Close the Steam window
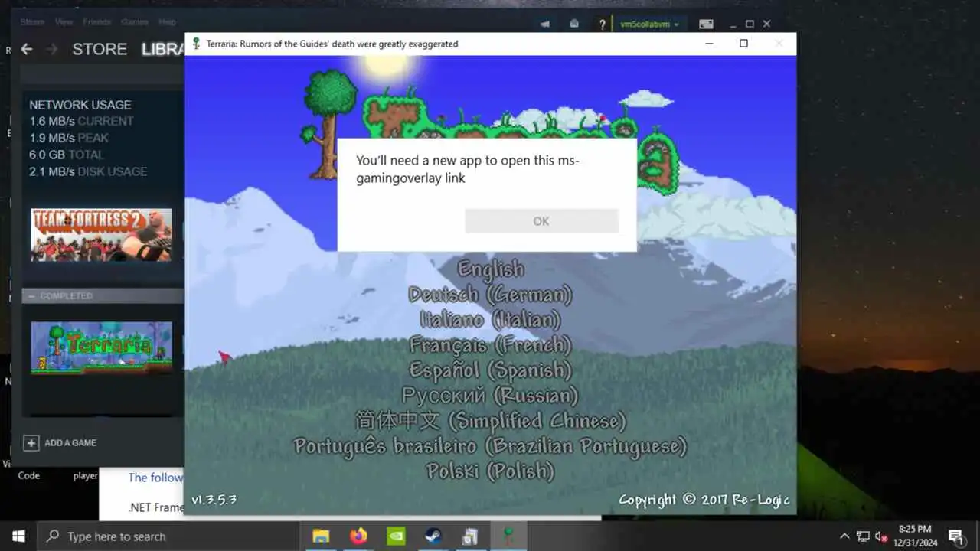The height and width of the screenshot is (551, 980). 767,24
